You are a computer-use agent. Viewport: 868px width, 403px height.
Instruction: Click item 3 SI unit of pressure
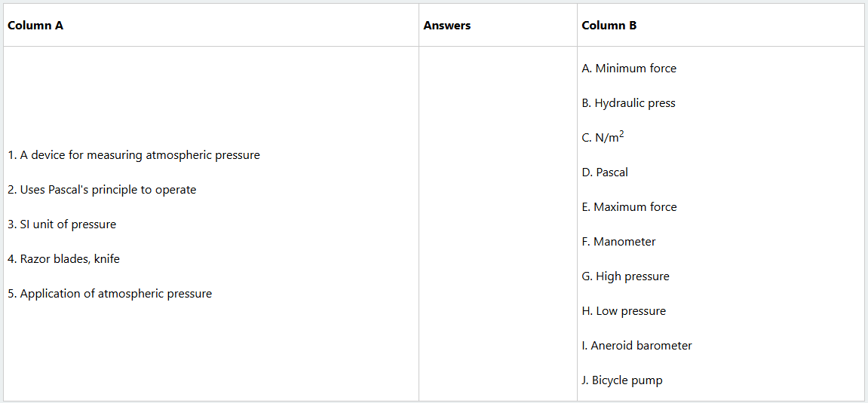(62, 224)
